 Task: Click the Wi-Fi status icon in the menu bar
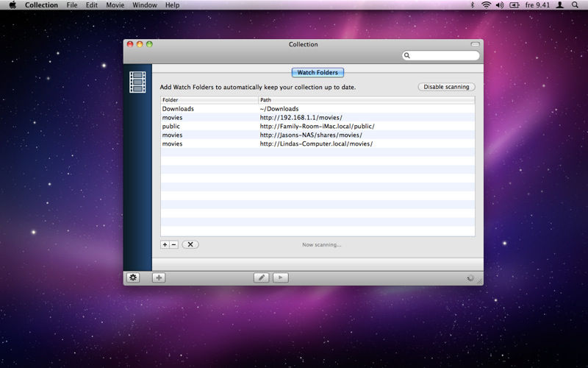pos(486,5)
